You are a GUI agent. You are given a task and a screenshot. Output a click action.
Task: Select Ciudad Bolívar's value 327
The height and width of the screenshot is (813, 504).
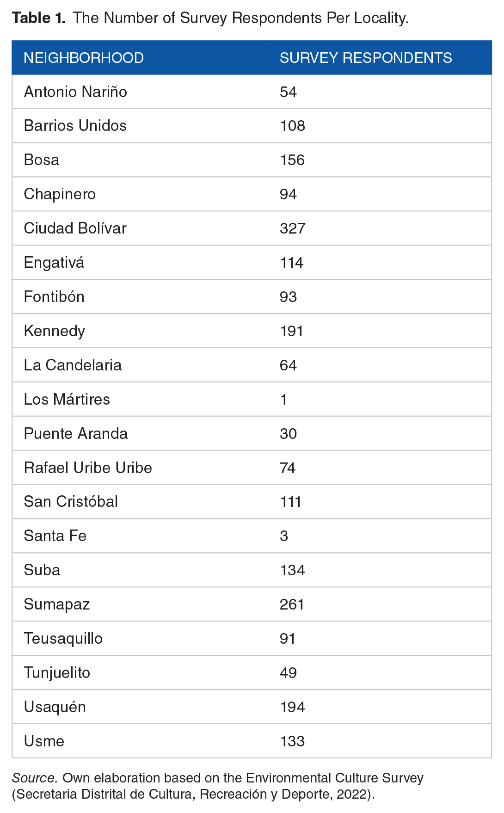pos(292,228)
